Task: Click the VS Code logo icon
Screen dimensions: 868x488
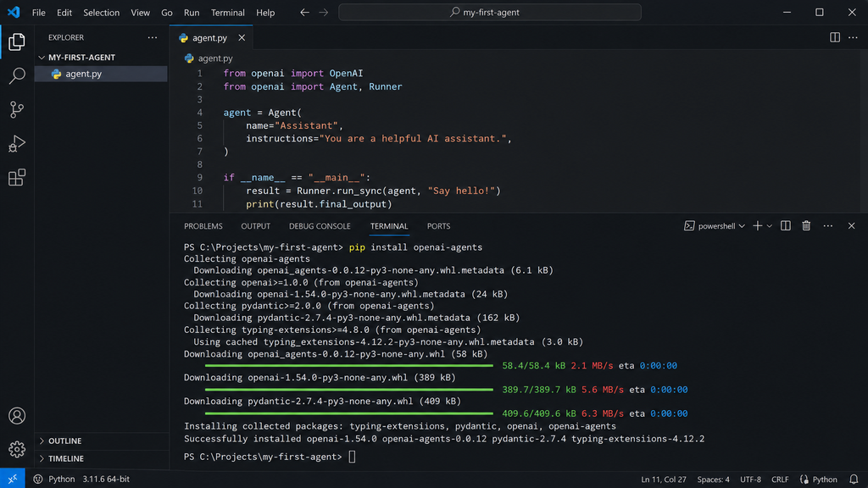Action: pyautogui.click(x=14, y=12)
